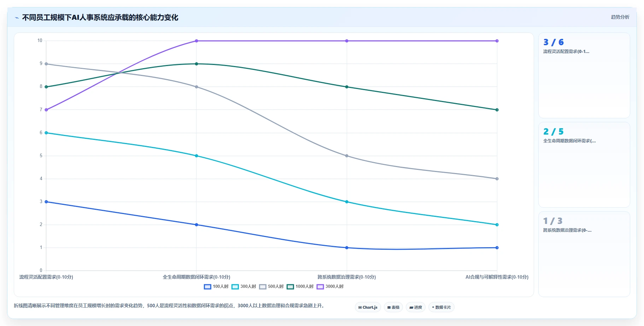Click the 3000人时 point at value 7
The height and width of the screenshot is (326, 644).
pos(46,110)
